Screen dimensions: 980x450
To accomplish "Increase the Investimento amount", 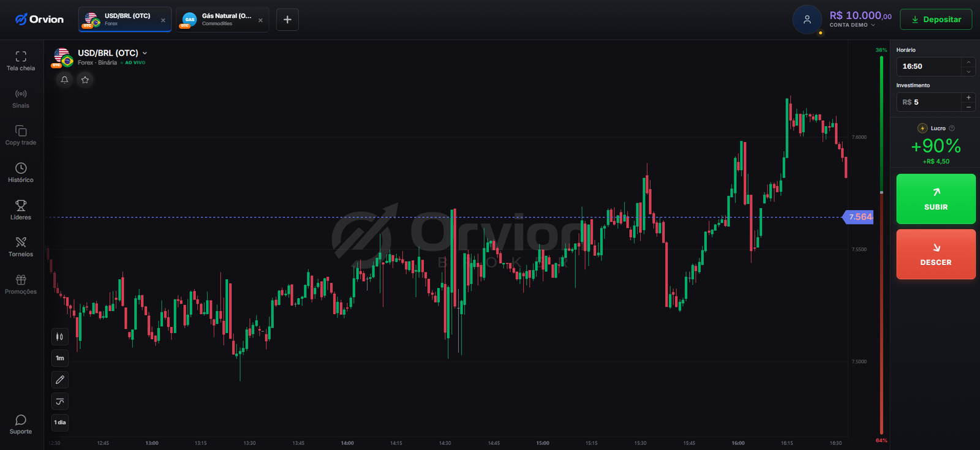I will tap(968, 97).
